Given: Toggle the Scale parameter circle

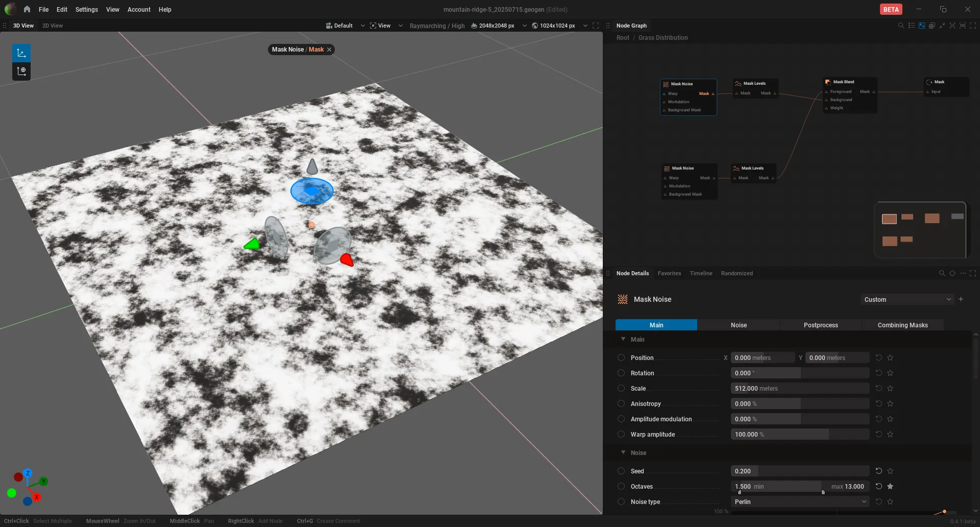Looking at the screenshot, I should pos(621,388).
